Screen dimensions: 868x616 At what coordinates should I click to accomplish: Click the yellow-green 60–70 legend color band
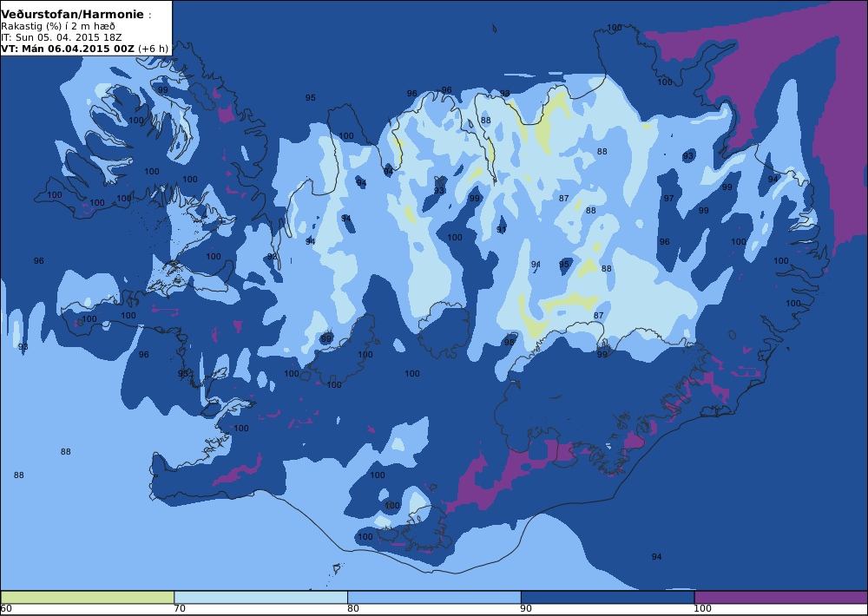coord(88,597)
